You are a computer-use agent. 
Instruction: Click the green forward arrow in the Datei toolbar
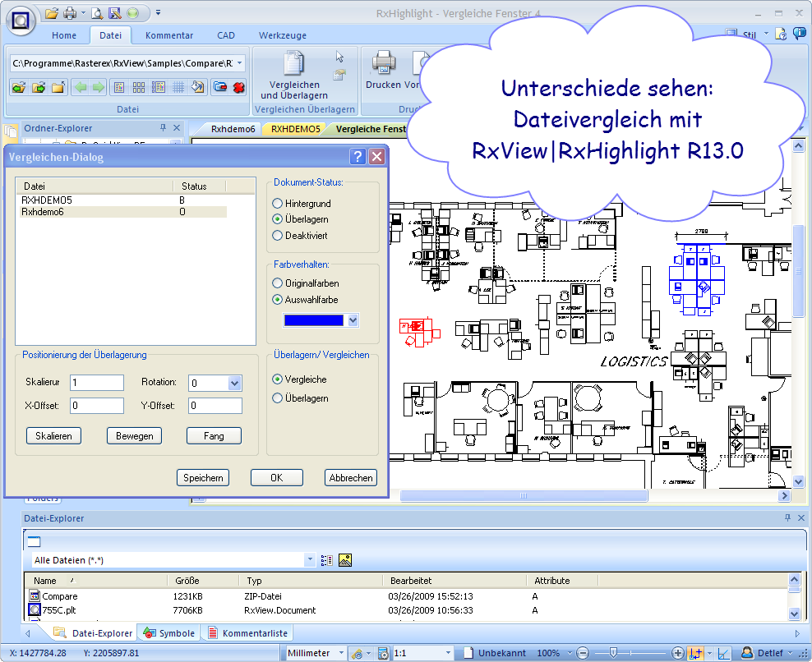click(x=99, y=87)
